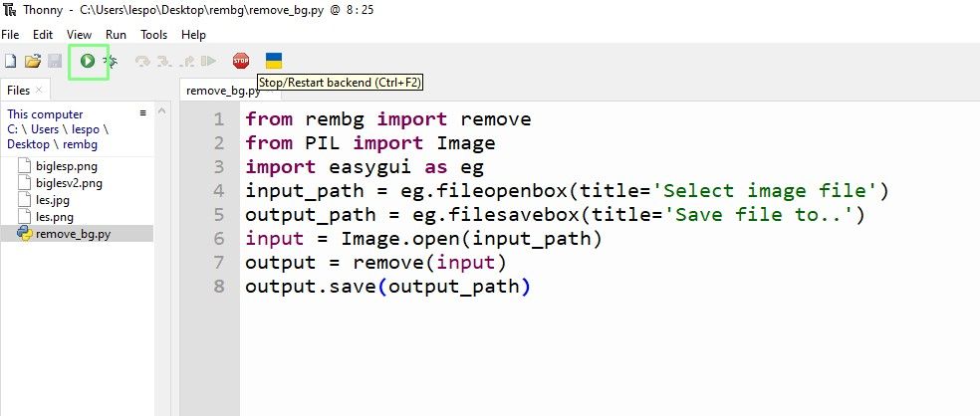The height and width of the screenshot is (416, 980).
Task: Click the Step into icon
Action: point(164,61)
